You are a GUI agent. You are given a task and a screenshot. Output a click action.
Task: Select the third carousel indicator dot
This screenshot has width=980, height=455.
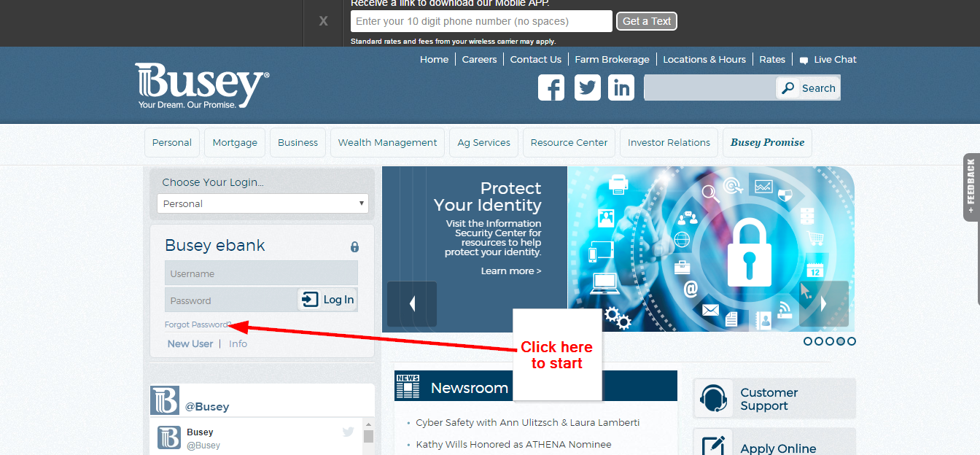tap(830, 341)
